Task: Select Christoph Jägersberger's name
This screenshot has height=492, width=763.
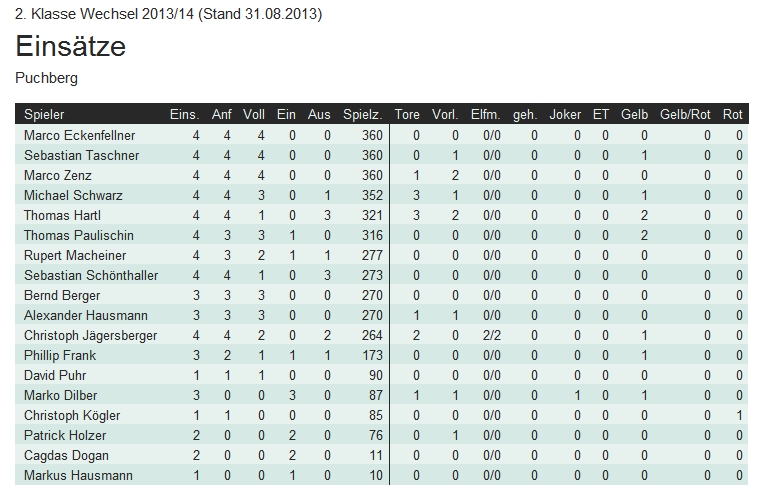Action: click(90, 335)
